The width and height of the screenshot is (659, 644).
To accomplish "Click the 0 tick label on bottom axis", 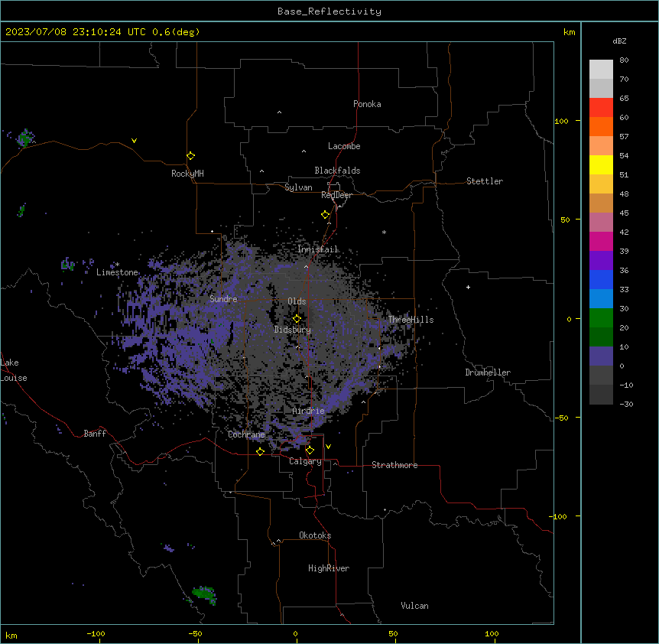I will coord(295,633).
